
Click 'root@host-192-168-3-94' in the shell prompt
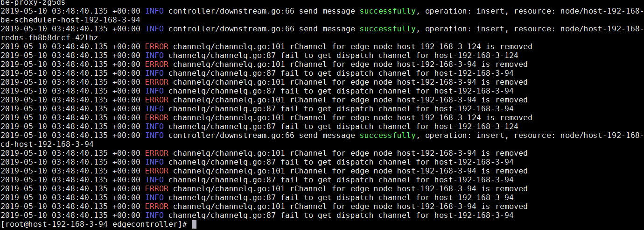[x=56, y=224]
